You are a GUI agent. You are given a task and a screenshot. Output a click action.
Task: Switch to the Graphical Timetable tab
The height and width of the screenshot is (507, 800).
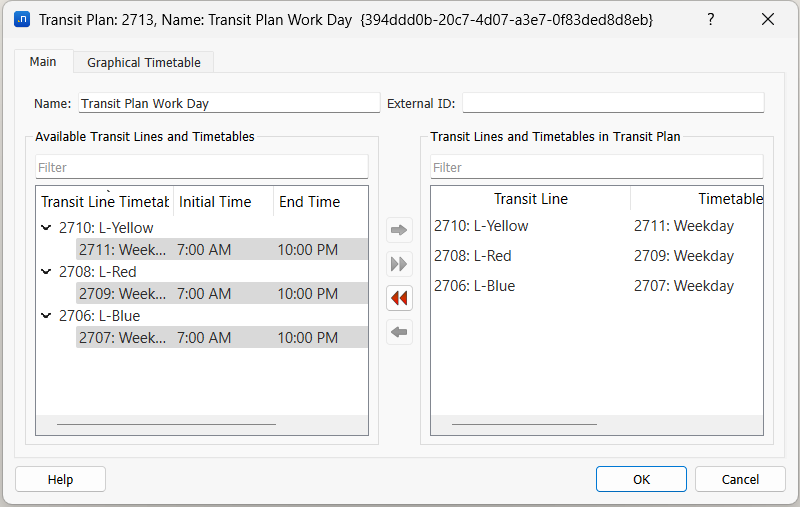[144, 62]
